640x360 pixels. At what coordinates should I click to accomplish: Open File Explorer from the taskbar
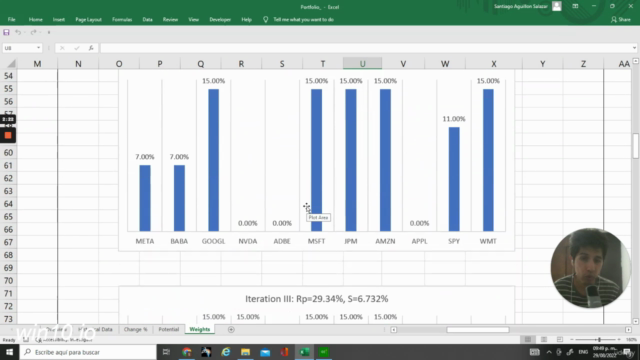point(245,352)
